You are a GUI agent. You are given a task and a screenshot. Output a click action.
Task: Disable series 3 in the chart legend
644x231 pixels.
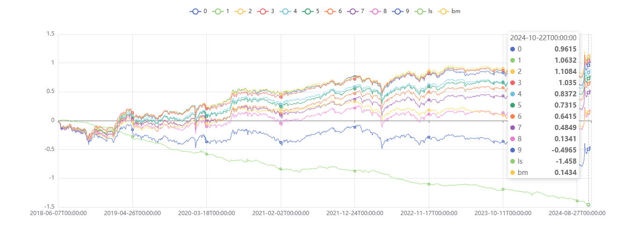coord(262,11)
